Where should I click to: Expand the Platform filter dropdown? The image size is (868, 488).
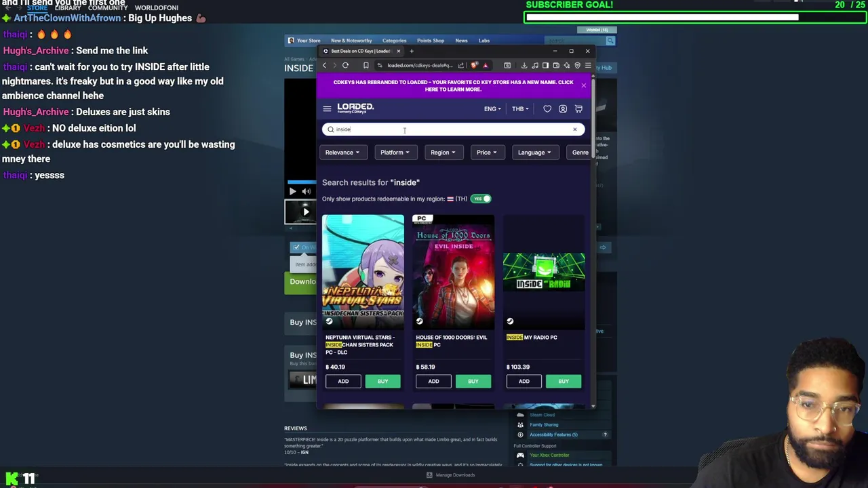(395, 152)
